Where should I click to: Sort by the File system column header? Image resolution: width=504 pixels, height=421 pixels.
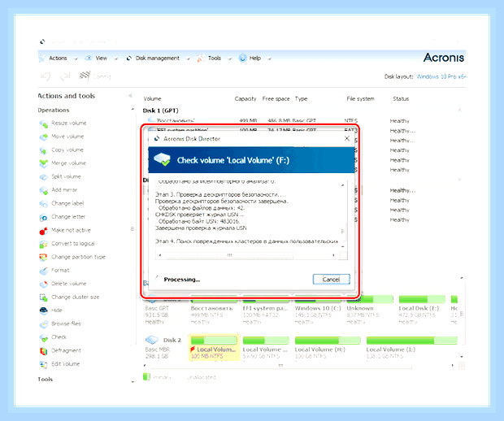coord(360,98)
